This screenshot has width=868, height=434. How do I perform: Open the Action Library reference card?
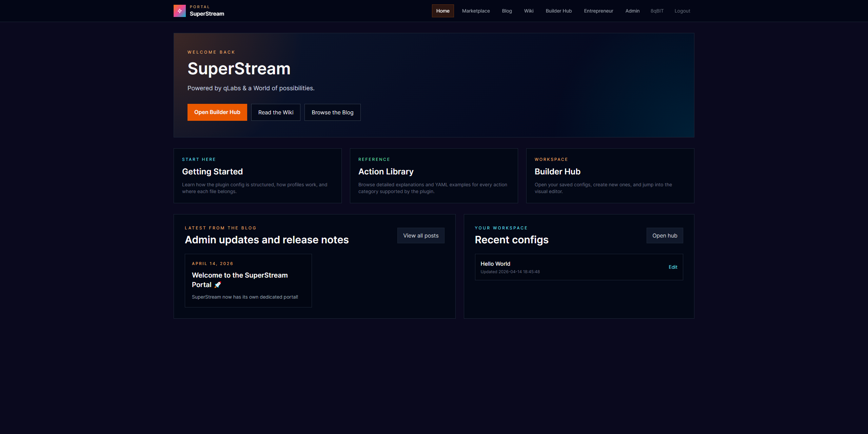point(434,176)
